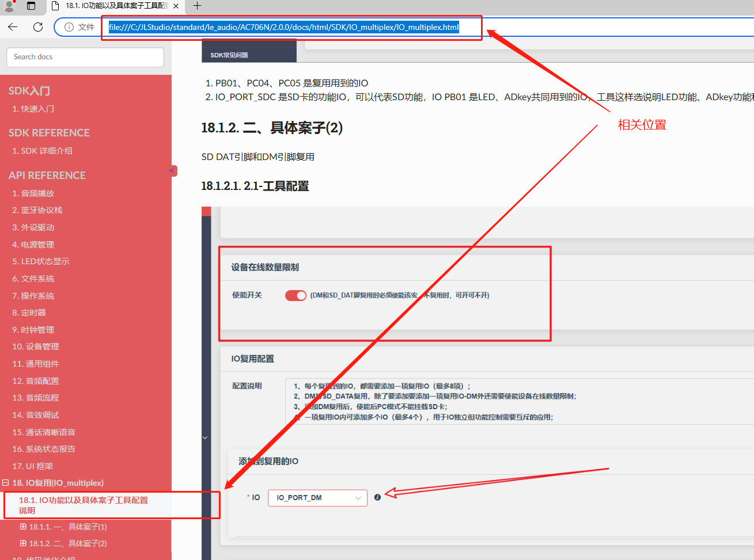Open 17. UI 框架 link
This screenshot has height=560, width=754.
point(32,466)
